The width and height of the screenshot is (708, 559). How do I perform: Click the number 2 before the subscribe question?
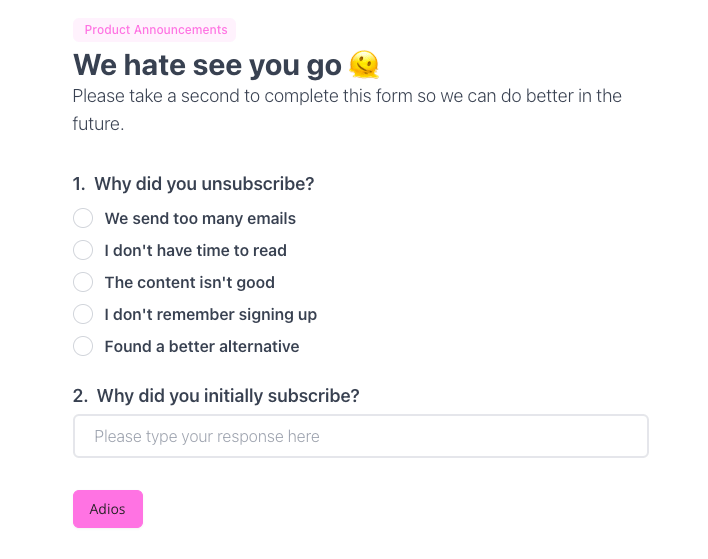click(x=80, y=396)
